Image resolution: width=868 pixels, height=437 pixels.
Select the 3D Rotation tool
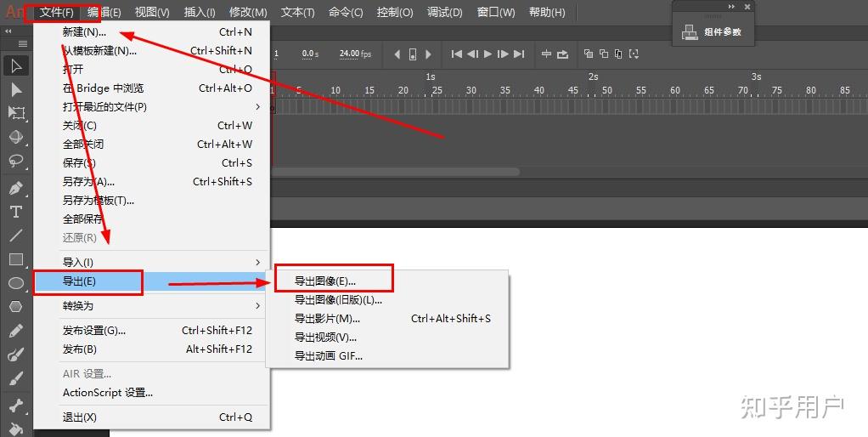tap(16, 136)
